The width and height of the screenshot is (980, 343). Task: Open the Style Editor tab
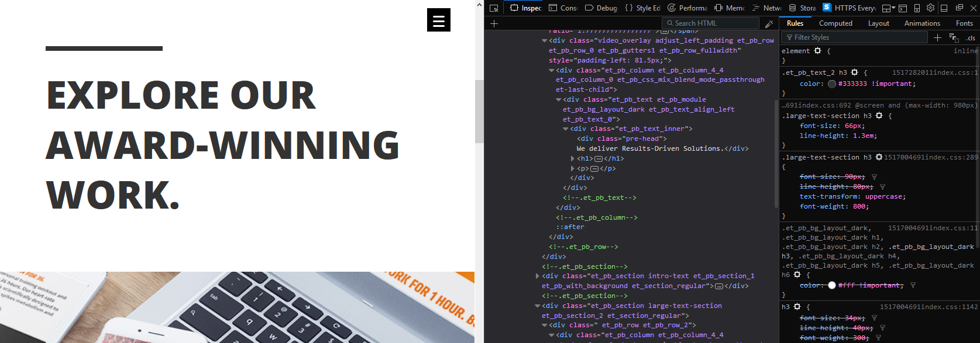[642, 8]
